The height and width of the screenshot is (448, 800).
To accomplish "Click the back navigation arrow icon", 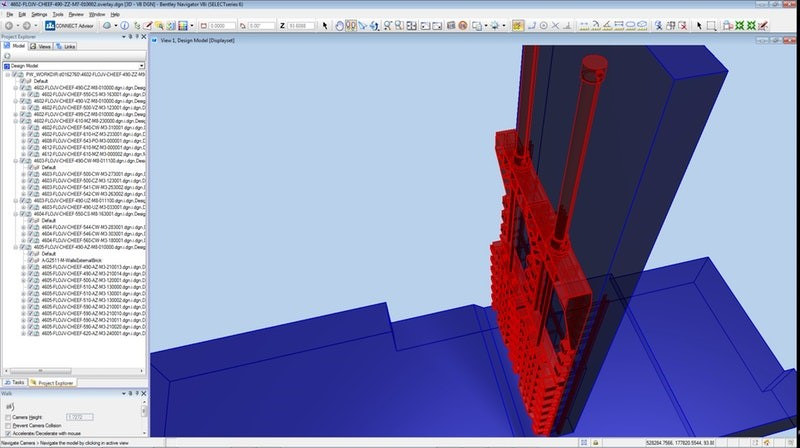I will [10, 25].
